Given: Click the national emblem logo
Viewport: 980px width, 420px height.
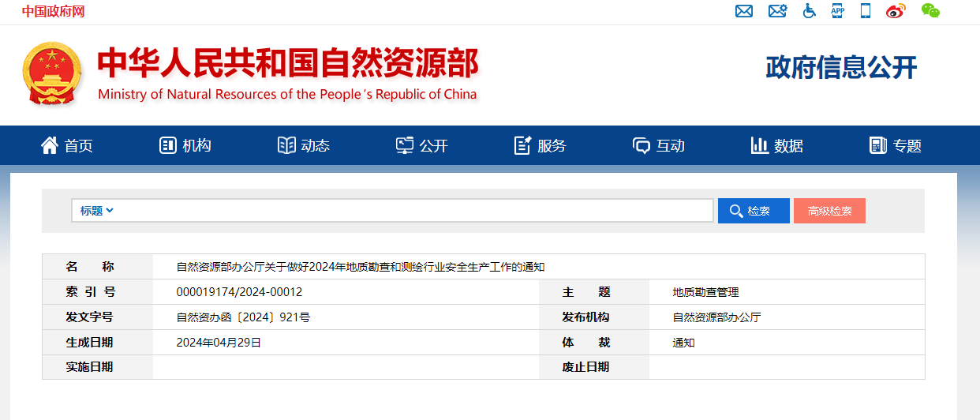Looking at the screenshot, I should click(x=51, y=73).
